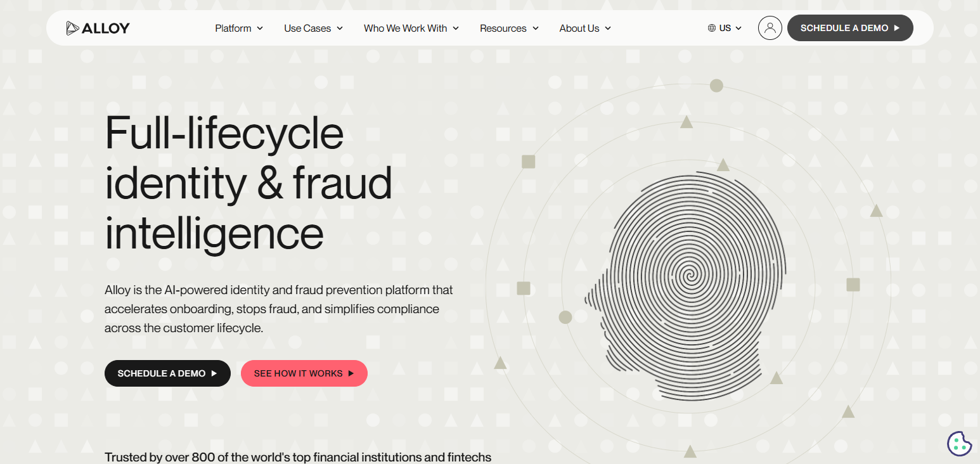Open the Resources menu
Viewport: 980px width, 464px height.
pyautogui.click(x=509, y=28)
